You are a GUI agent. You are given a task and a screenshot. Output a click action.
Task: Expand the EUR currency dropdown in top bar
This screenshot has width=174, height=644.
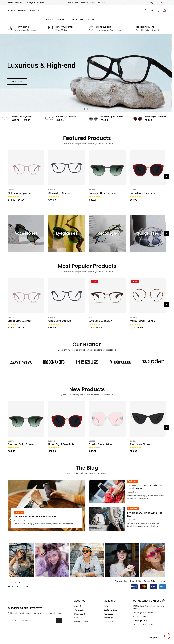point(163,3)
